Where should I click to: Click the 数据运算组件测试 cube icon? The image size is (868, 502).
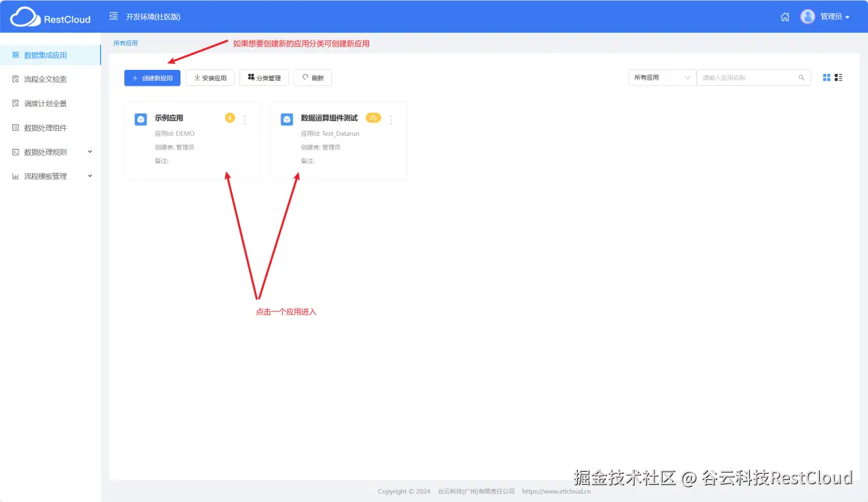287,119
